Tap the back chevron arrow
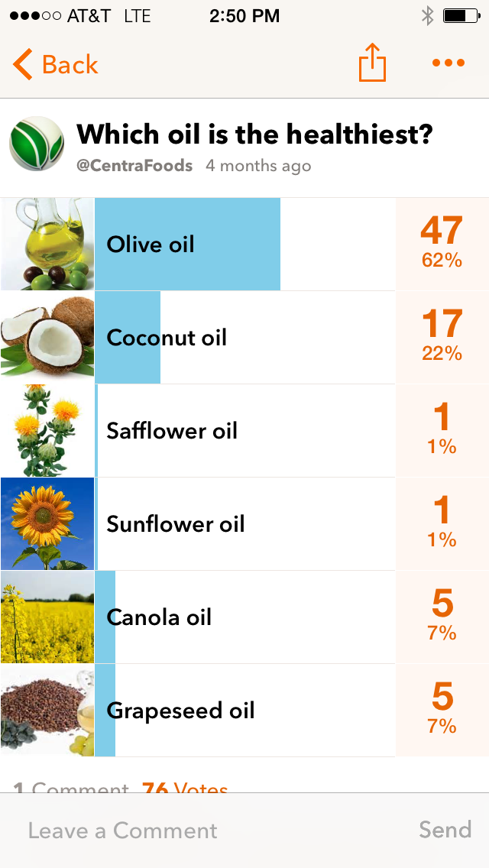The width and height of the screenshot is (489, 868). click(x=21, y=64)
